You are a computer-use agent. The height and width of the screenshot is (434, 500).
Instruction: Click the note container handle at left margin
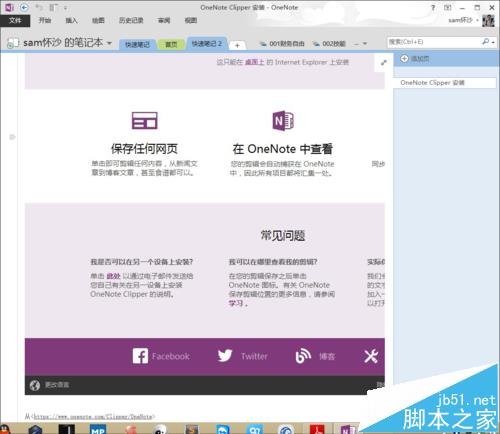pos(12,137)
